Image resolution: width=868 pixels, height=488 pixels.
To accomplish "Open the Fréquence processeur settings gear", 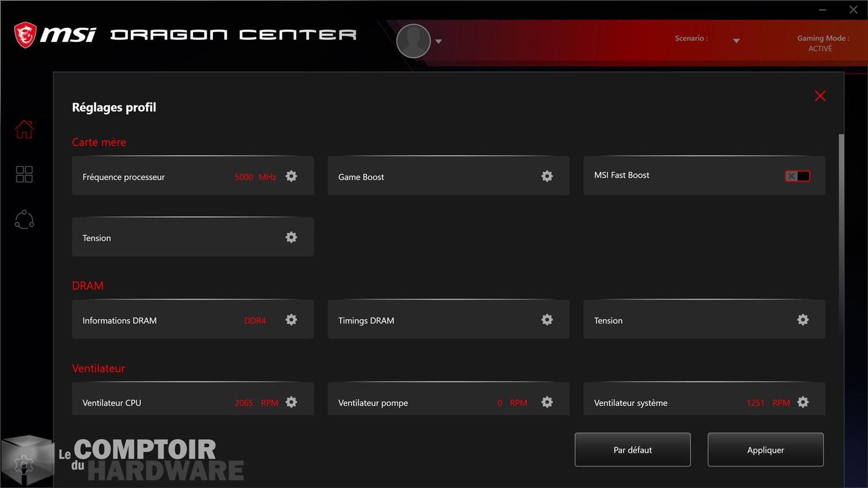I will [291, 176].
